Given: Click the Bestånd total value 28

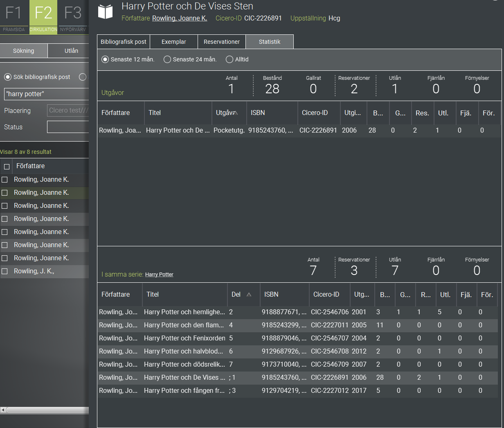Looking at the screenshot, I should click(x=272, y=89).
